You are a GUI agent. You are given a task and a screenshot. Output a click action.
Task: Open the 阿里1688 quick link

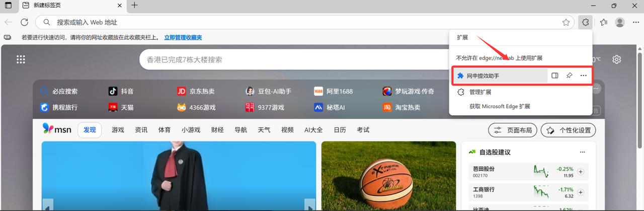coord(333,92)
